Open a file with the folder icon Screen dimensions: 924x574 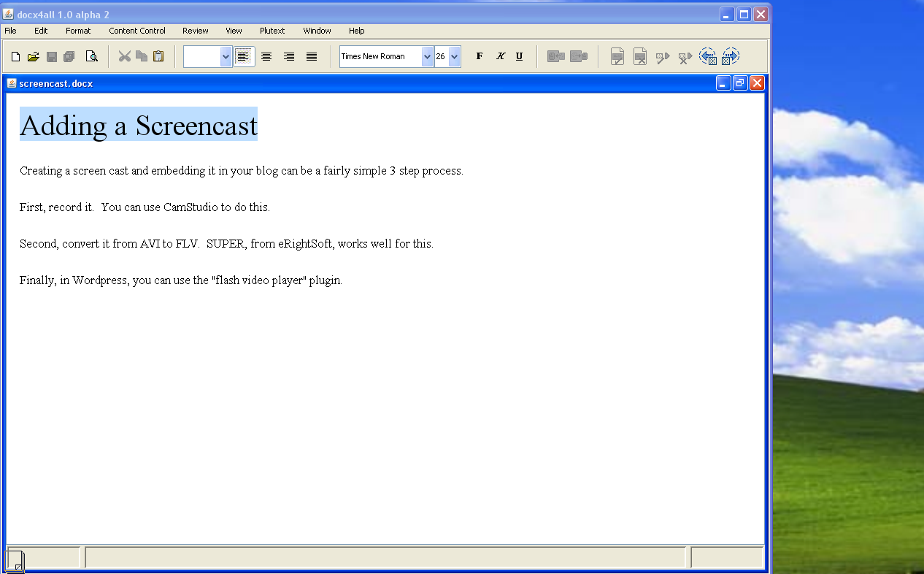(34, 57)
